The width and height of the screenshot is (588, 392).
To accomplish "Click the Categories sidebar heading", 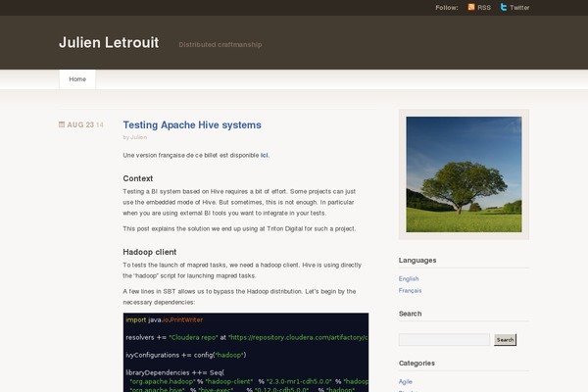I will coord(416,364).
